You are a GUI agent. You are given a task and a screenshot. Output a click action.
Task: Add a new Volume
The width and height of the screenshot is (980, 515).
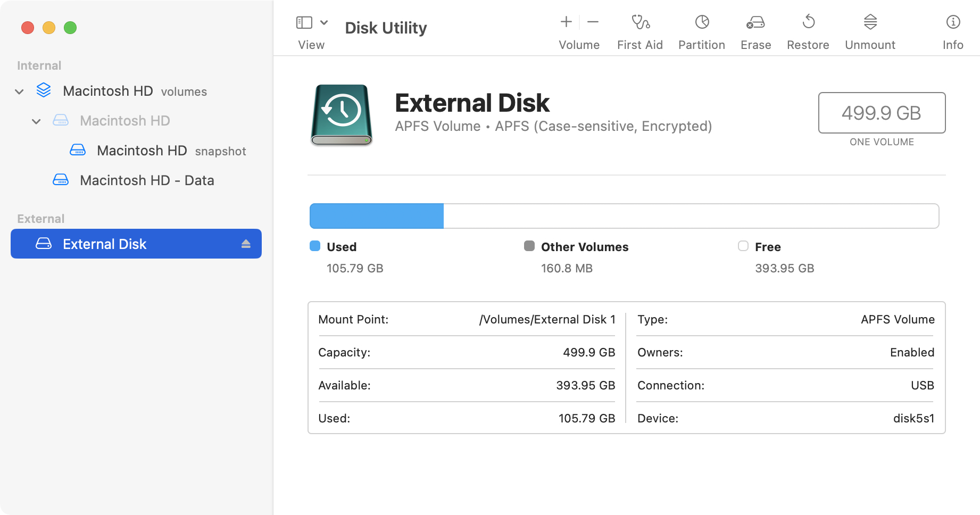[566, 22]
